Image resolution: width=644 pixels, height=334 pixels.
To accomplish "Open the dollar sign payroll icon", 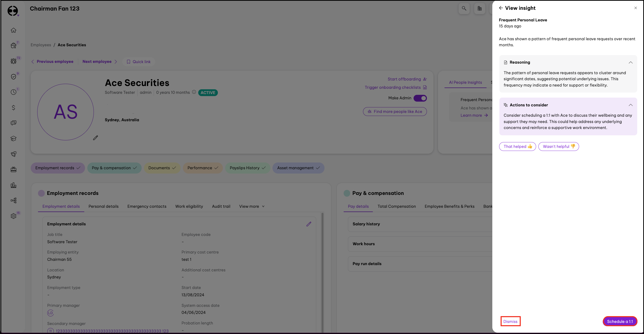I will click(x=14, y=108).
